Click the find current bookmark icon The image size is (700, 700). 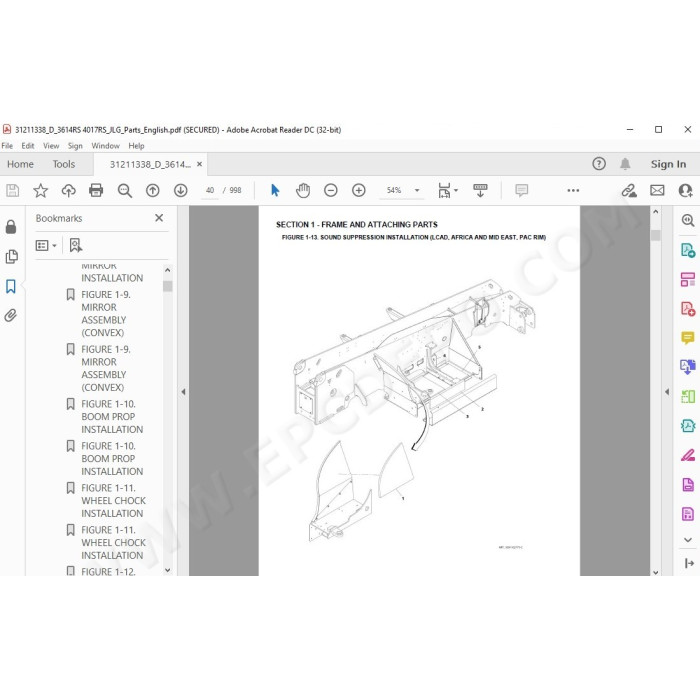76,245
